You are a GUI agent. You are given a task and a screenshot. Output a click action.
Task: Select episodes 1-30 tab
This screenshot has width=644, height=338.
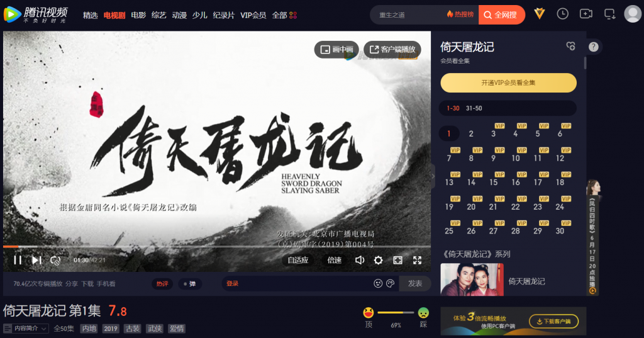click(x=453, y=108)
